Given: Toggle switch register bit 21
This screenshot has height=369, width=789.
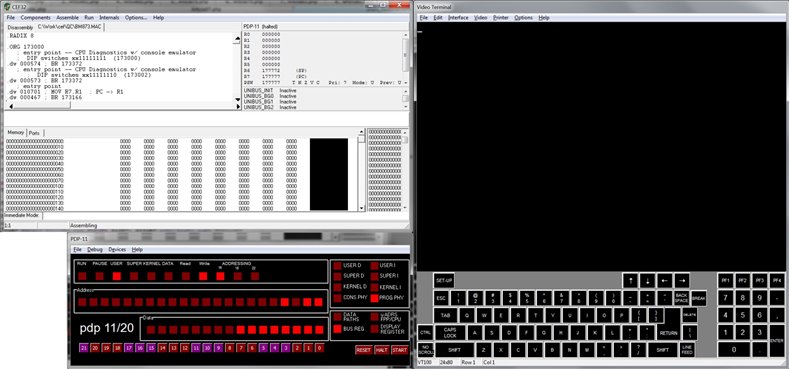Looking at the screenshot, I should pyautogui.click(x=84, y=348).
